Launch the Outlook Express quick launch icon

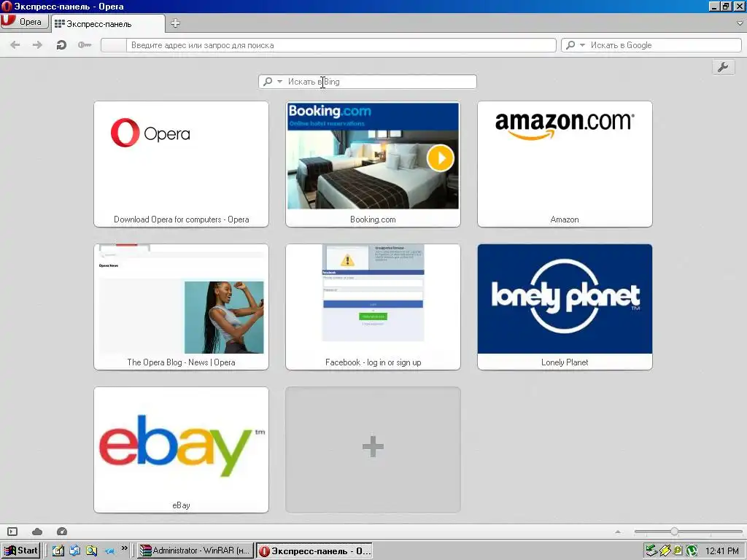(75, 551)
